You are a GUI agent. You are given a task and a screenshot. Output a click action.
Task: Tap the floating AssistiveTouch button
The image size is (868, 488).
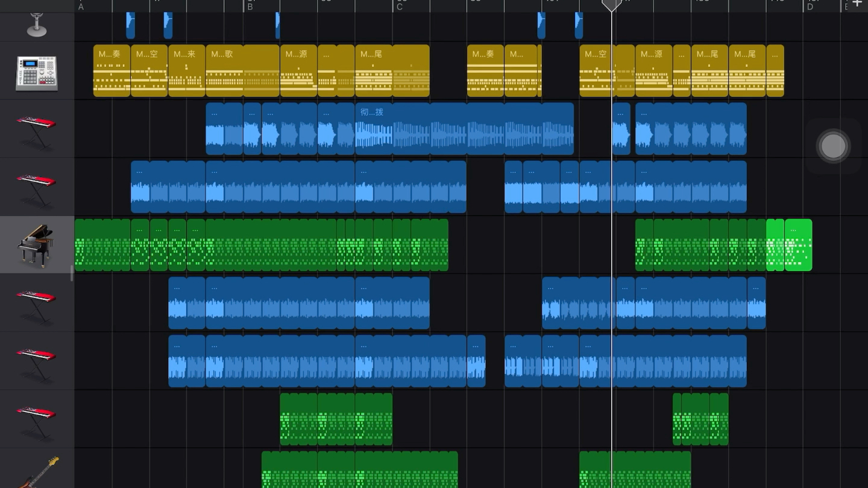(833, 146)
